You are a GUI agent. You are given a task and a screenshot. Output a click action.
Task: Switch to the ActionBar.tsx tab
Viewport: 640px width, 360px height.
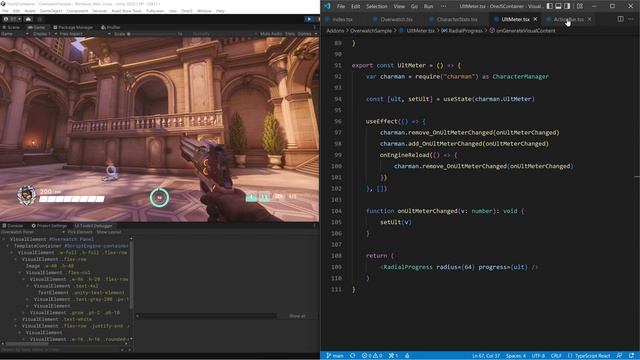click(568, 19)
